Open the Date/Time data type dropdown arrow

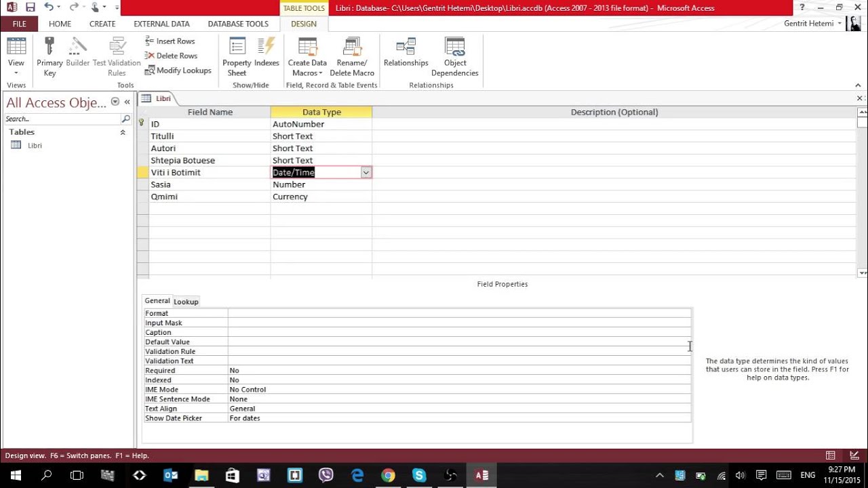366,173
